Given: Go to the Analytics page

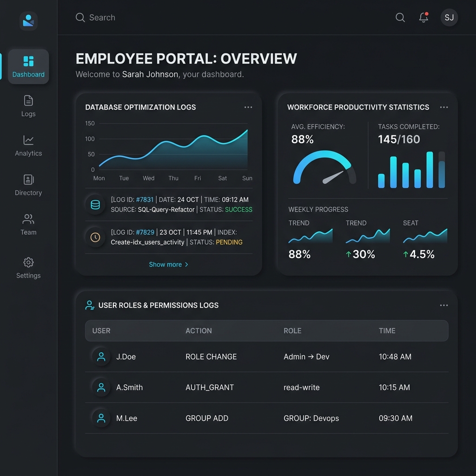Looking at the screenshot, I should pos(28,145).
